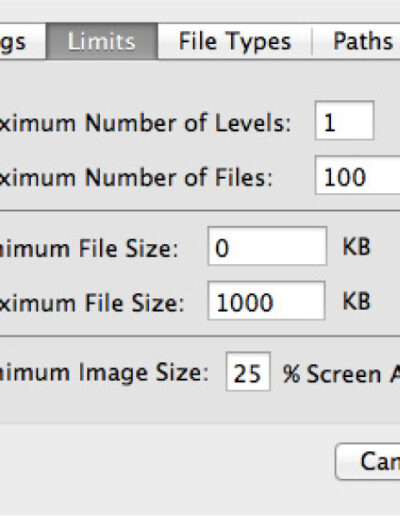Click the "Number of Levels" label text
The width and height of the screenshot is (400, 516).
[188, 123]
